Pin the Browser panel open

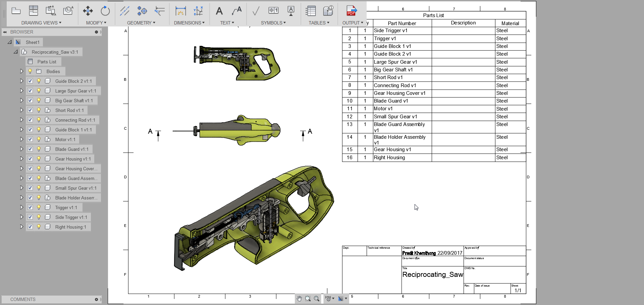click(x=97, y=32)
